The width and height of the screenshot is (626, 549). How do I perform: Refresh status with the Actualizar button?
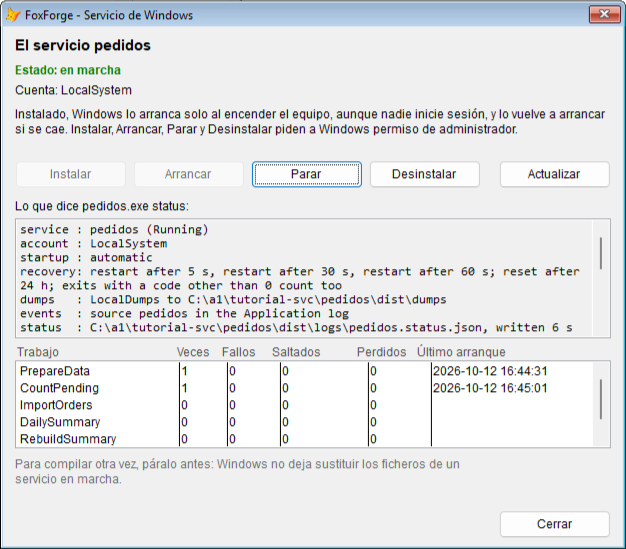tap(555, 174)
